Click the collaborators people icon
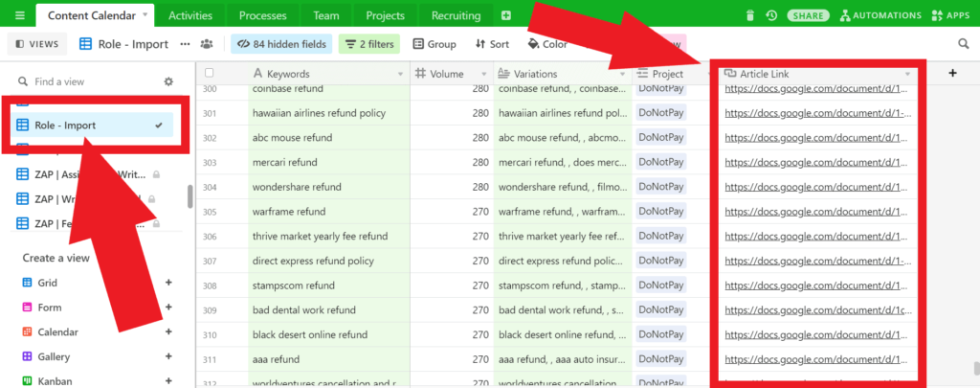Viewport: 980px width, 388px height. tap(207, 44)
